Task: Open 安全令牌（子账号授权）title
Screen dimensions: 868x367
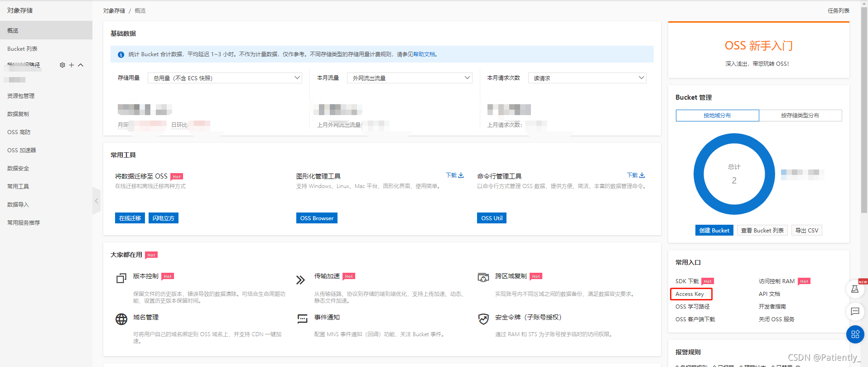Action: pyautogui.click(x=528, y=317)
